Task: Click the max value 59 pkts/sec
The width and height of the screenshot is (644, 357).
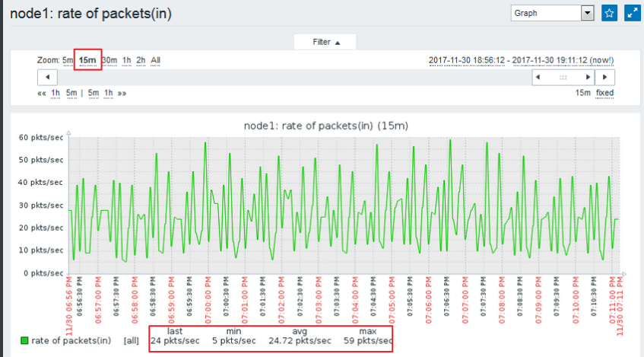Action: [368, 341]
